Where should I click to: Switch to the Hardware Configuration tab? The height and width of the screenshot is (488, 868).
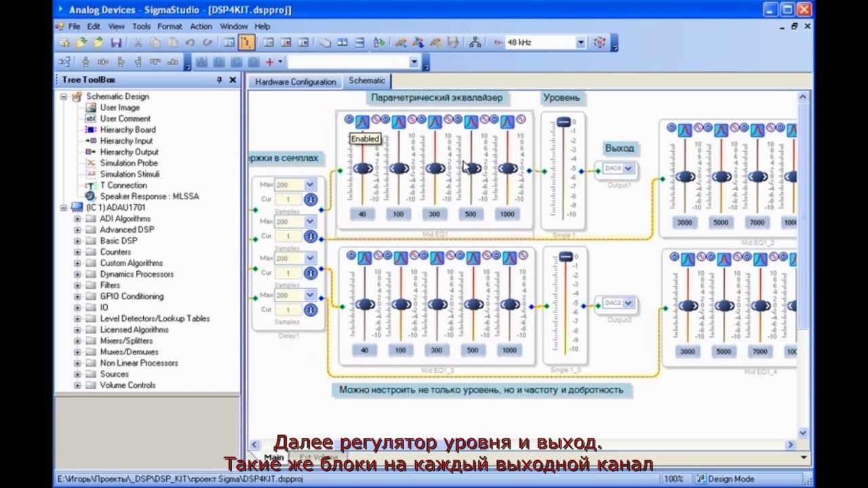(295, 81)
